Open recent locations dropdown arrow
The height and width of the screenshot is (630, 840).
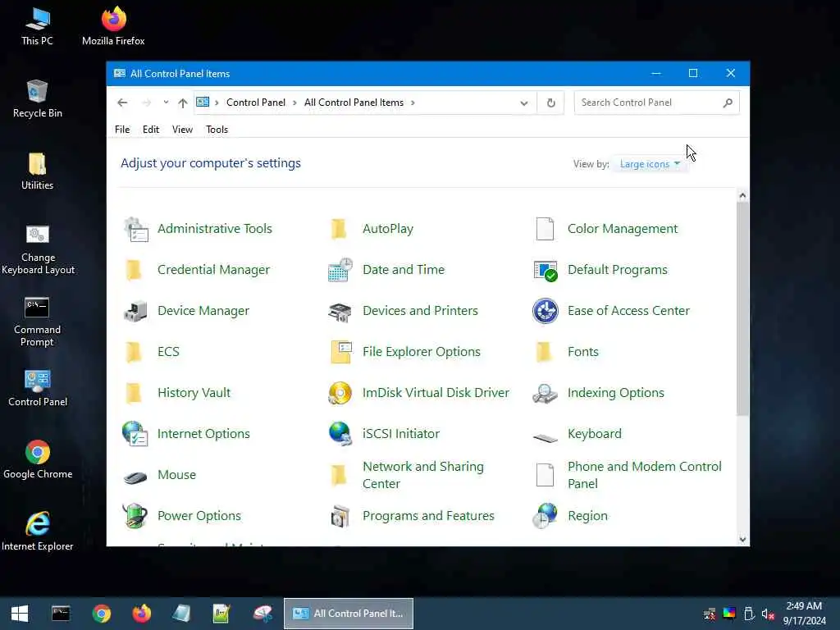166,103
